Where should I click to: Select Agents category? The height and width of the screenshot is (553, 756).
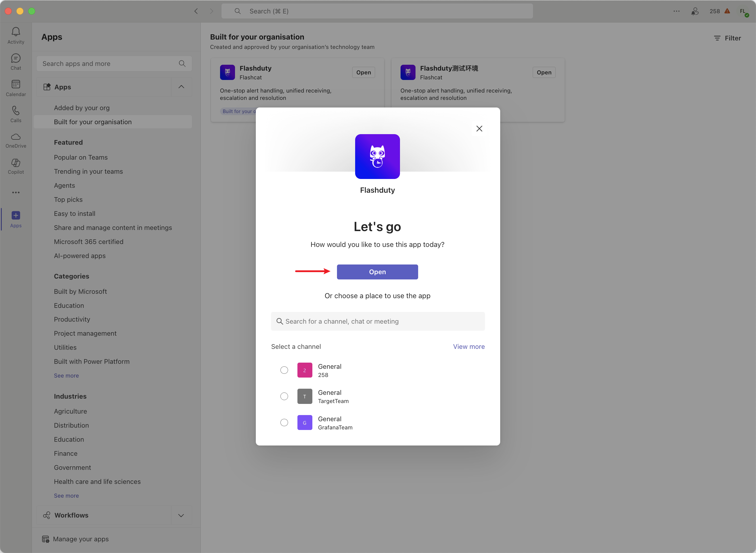point(64,185)
